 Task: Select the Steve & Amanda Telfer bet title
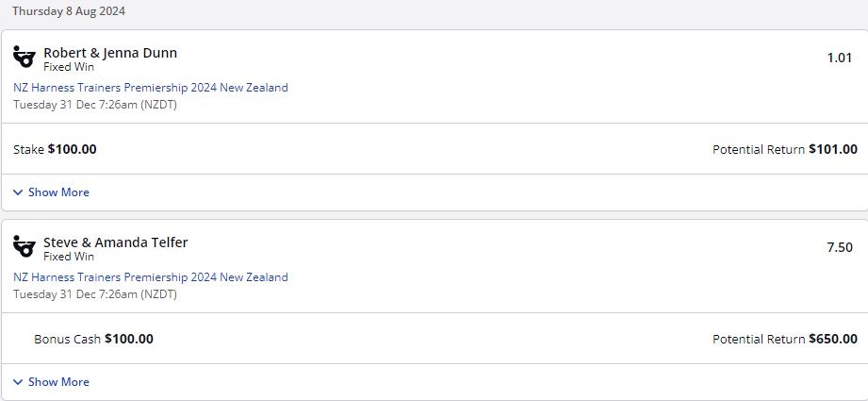tap(116, 242)
